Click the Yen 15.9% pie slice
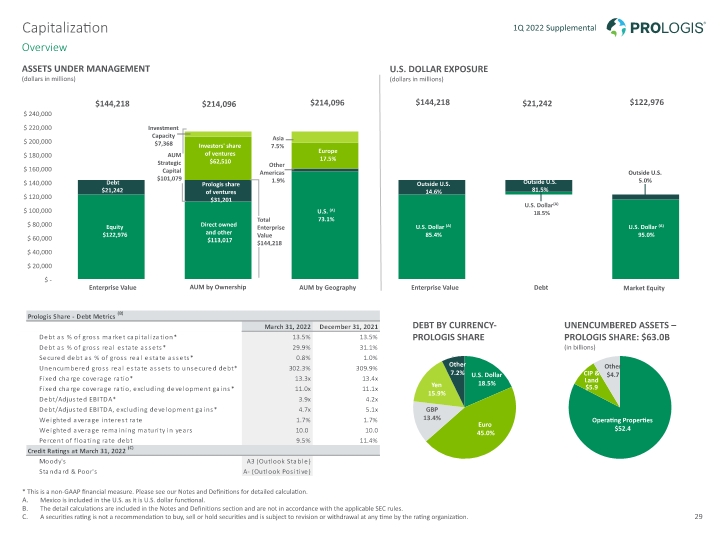 pos(434,389)
